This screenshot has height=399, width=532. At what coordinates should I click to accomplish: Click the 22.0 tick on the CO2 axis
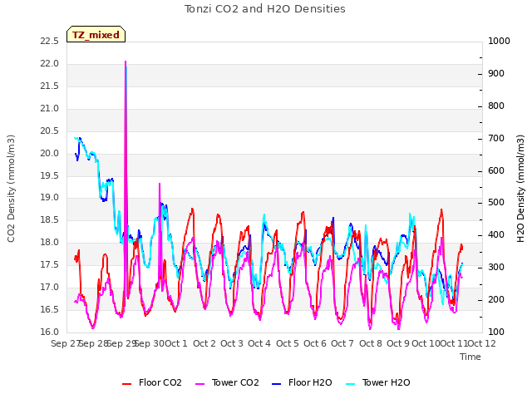50,64
